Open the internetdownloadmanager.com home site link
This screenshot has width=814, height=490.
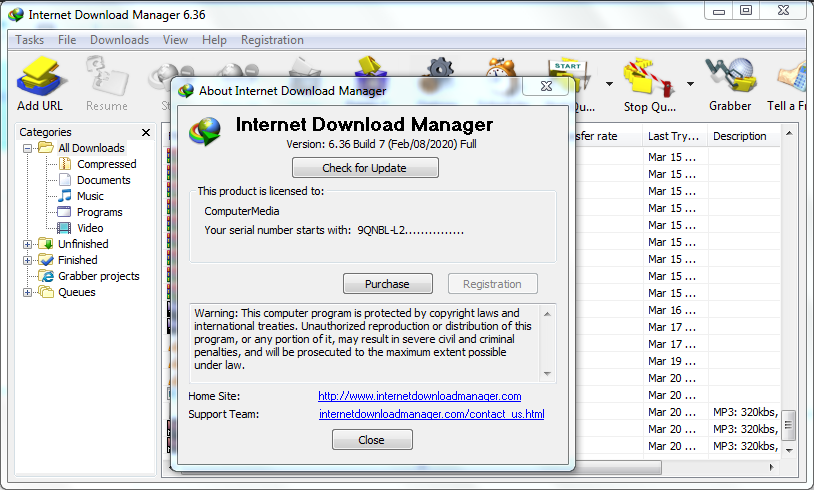419,396
